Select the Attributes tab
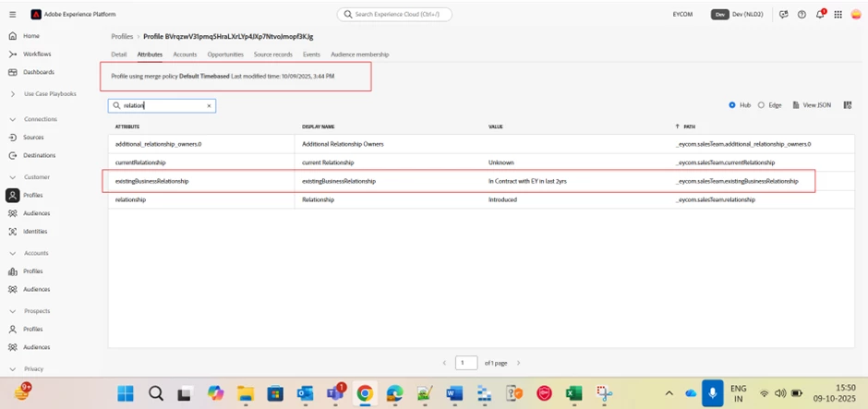Screen dimensions: 868x409 150,54
